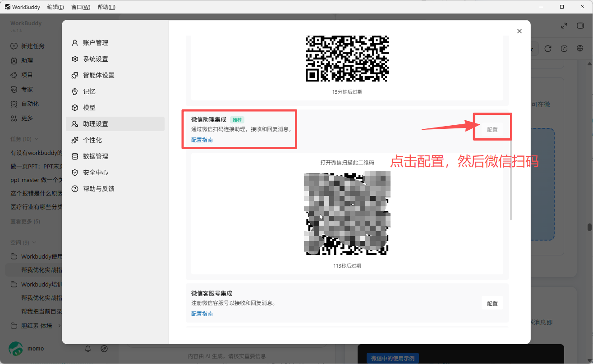Expand the 胆红素 体培 folder chevron
The image size is (593, 364).
(60, 326)
